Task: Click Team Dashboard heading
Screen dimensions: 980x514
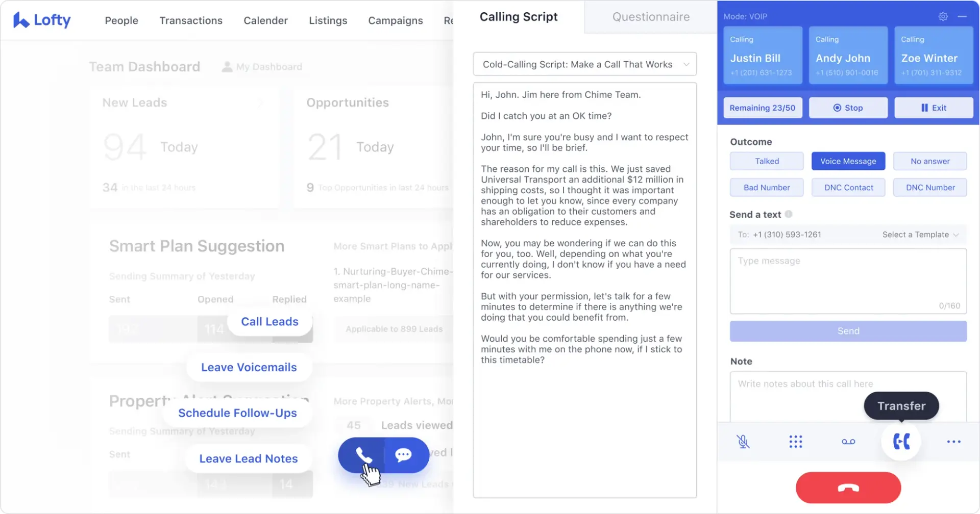Action: [144, 67]
